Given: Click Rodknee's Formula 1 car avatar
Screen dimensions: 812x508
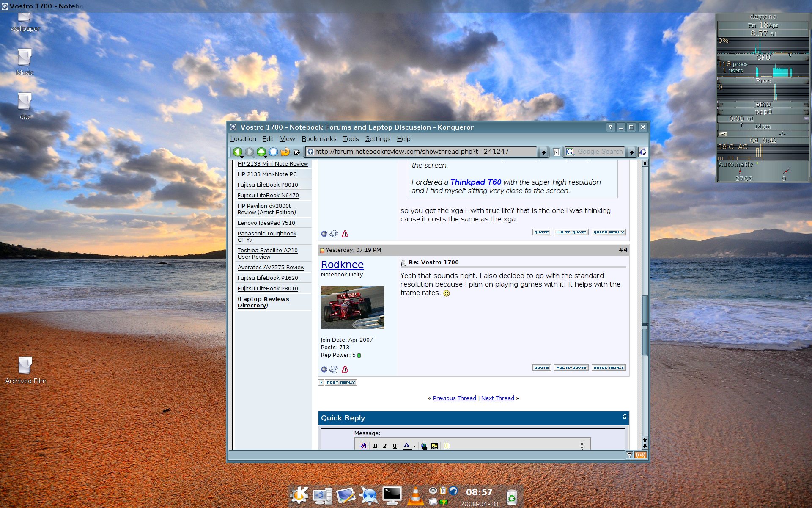Looking at the screenshot, I should [352, 307].
